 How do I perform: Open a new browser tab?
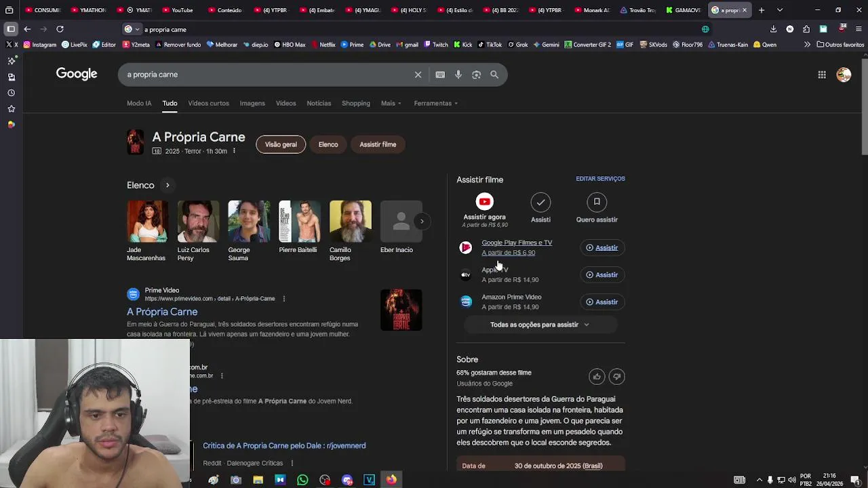coord(762,10)
